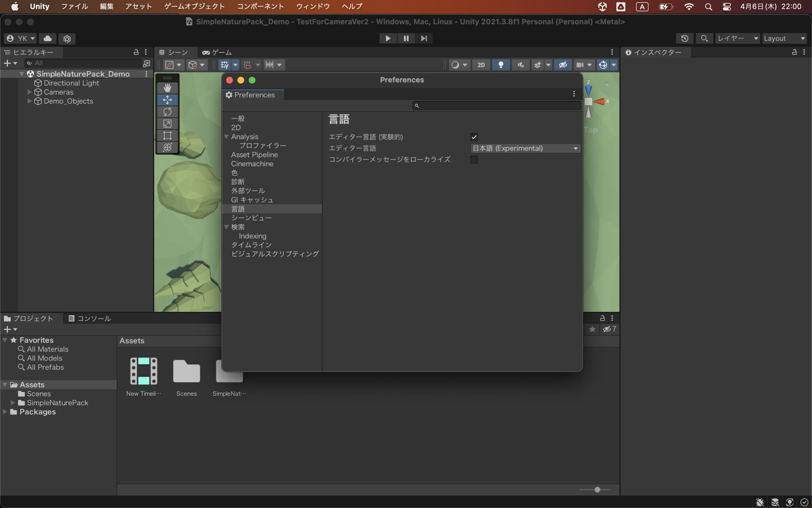The image size is (812, 508).
Task: Select the combined Transform tool
Action: (168, 147)
